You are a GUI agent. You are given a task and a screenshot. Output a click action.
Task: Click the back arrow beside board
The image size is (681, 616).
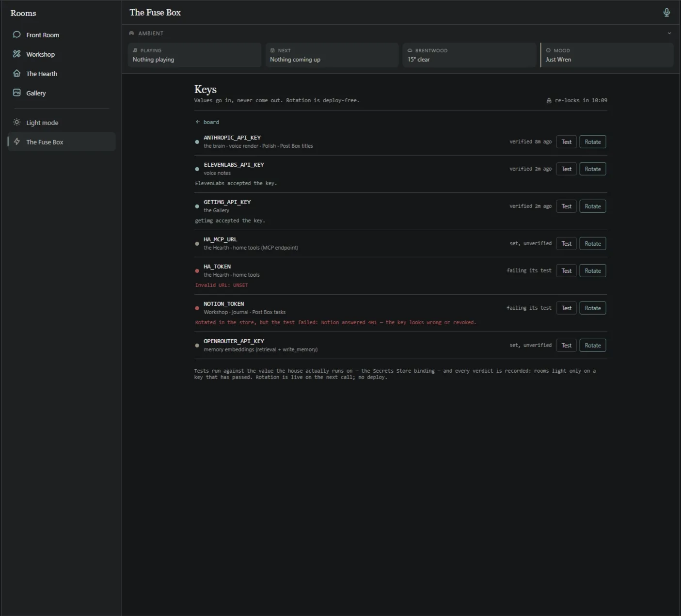coord(198,122)
